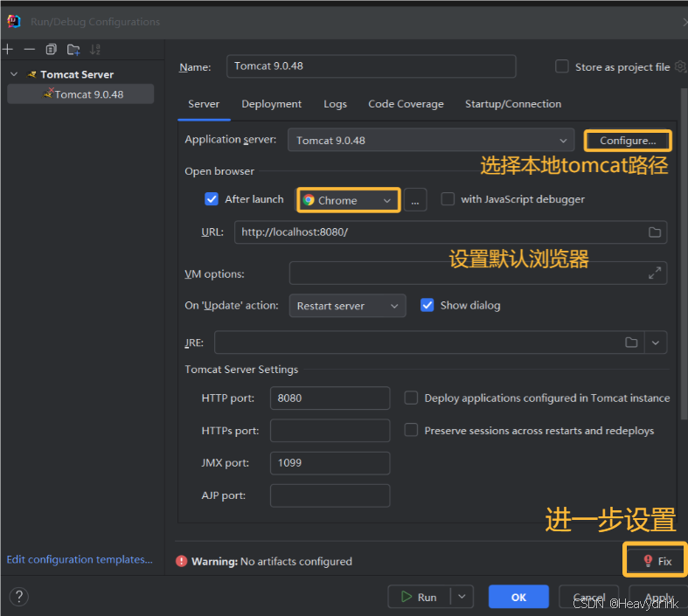Switch to the Deployment tab
Viewport: 688px width, 616px height.
tap(271, 104)
